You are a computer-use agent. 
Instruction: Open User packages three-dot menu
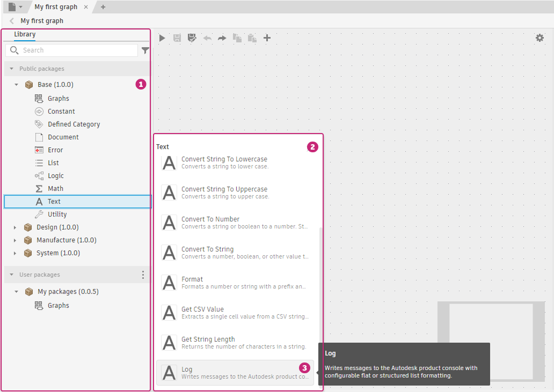click(x=143, y=275)
